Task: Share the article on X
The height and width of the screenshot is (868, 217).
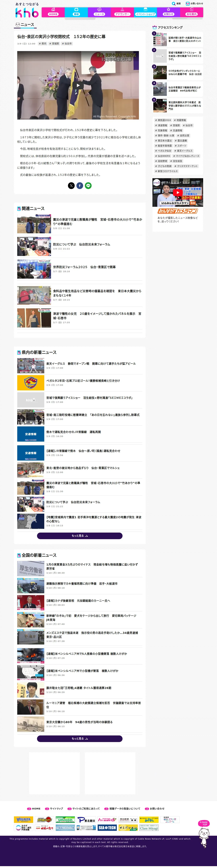Action: click(x=71, y=186)
